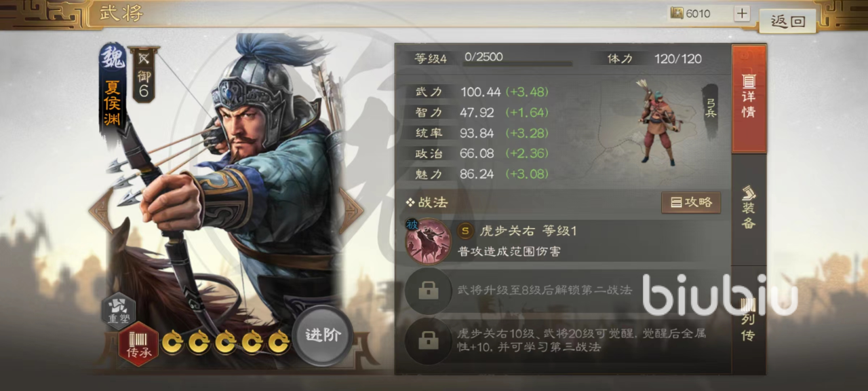Switch to the 装备 equipment tab
868x391 pixels.
pos(749,209)
